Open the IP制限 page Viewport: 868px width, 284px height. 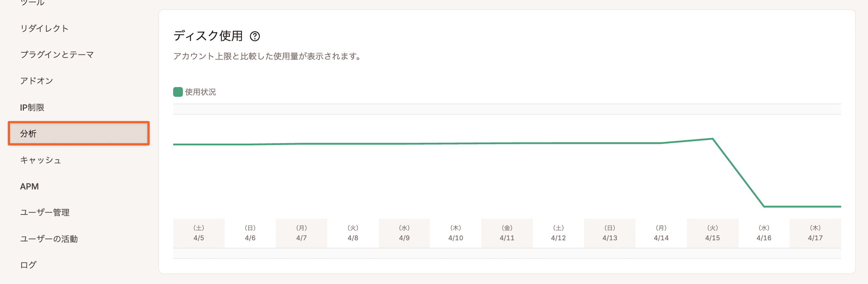tap(32, 108)
